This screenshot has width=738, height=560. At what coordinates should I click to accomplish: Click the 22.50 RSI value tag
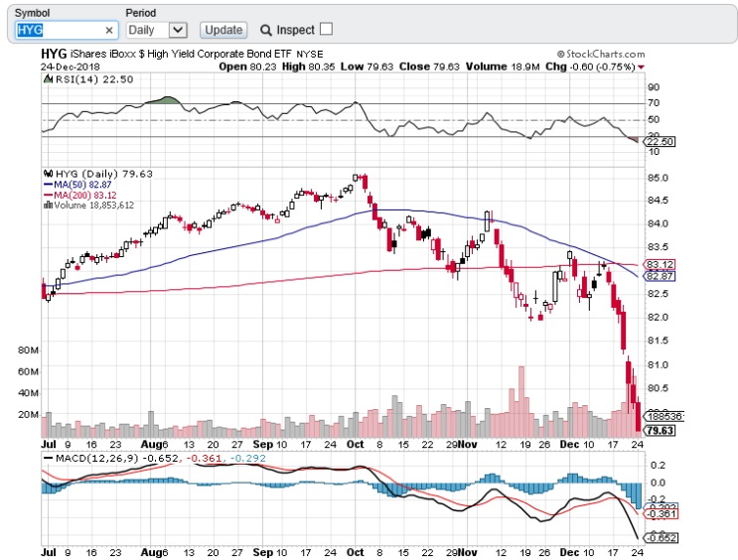point(659,142)
